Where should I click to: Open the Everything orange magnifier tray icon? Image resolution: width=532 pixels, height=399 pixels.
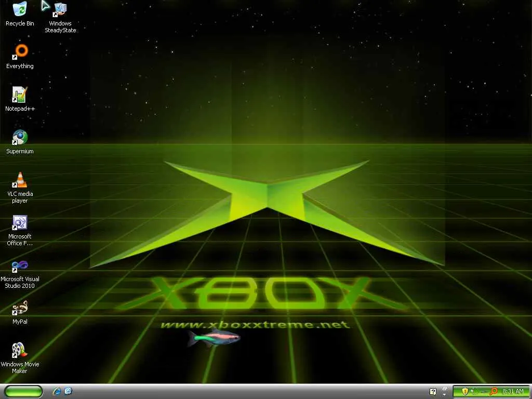click(x=494, y=391)
